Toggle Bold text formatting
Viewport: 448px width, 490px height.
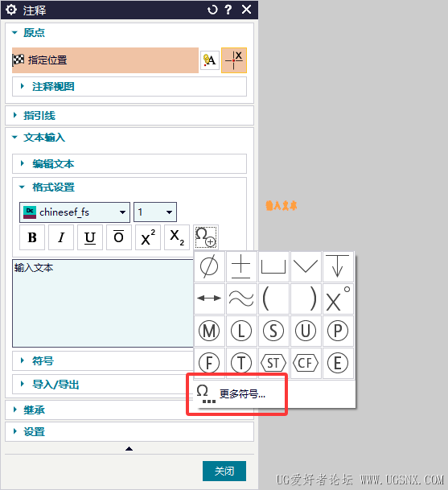click(x=32, y=237)
